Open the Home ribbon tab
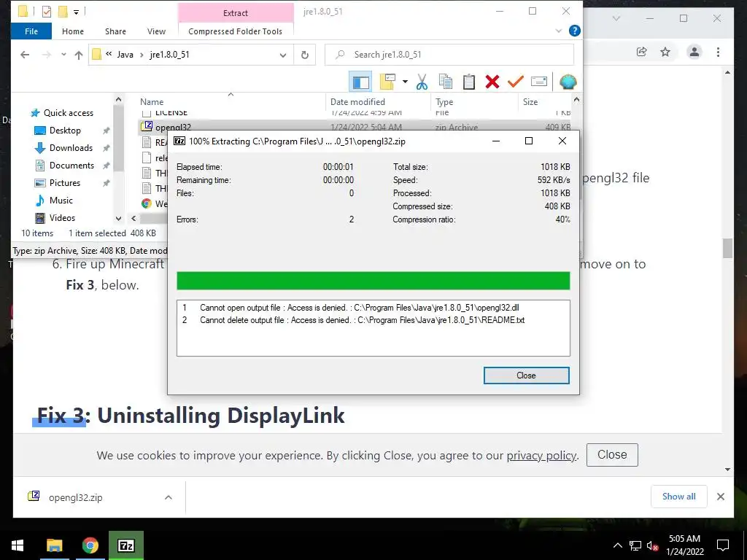The height and width of the screenshot is (560, 747). point(73,31)
